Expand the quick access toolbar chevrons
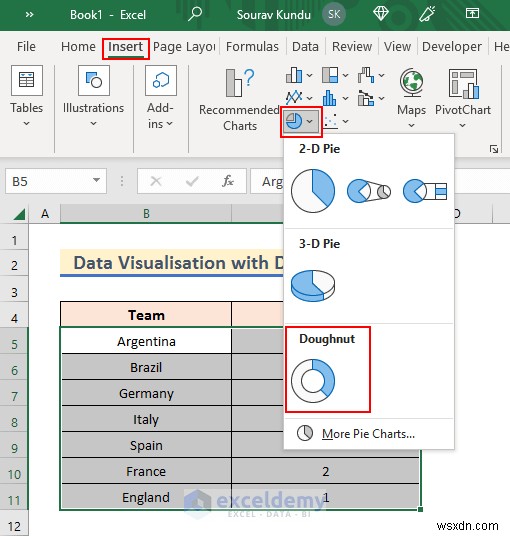 29,14
